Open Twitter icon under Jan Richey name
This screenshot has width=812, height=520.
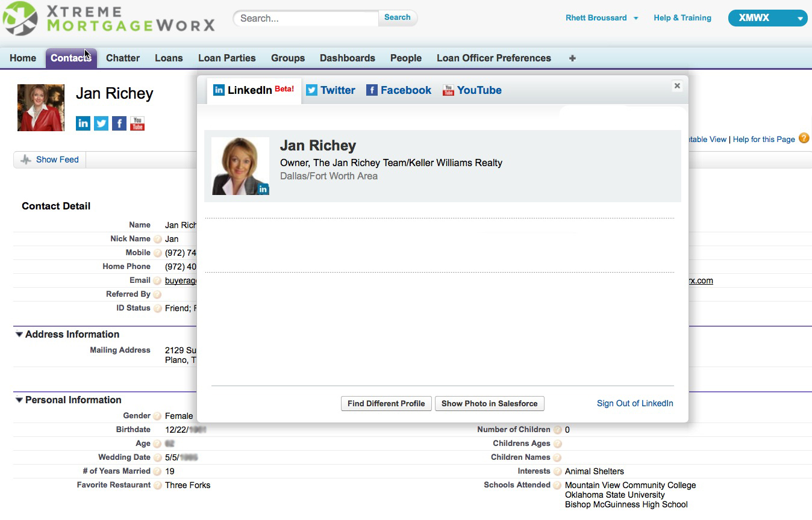(x=101, y=123)
